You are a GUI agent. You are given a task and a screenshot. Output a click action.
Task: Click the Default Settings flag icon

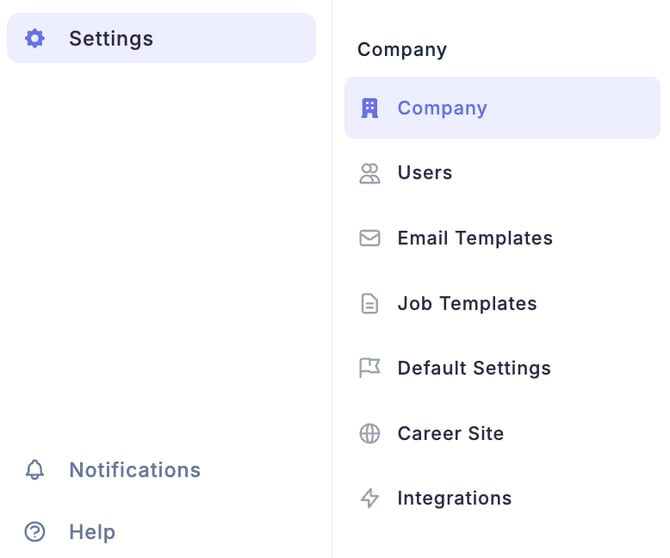coord(370,368)
